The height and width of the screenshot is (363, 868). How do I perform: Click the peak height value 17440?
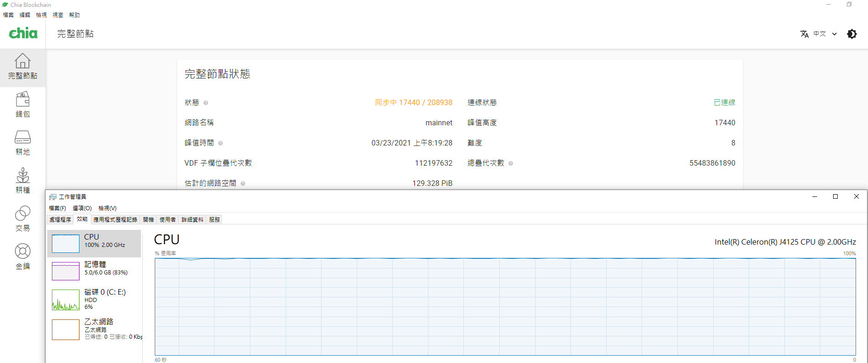tap(725, 123)
